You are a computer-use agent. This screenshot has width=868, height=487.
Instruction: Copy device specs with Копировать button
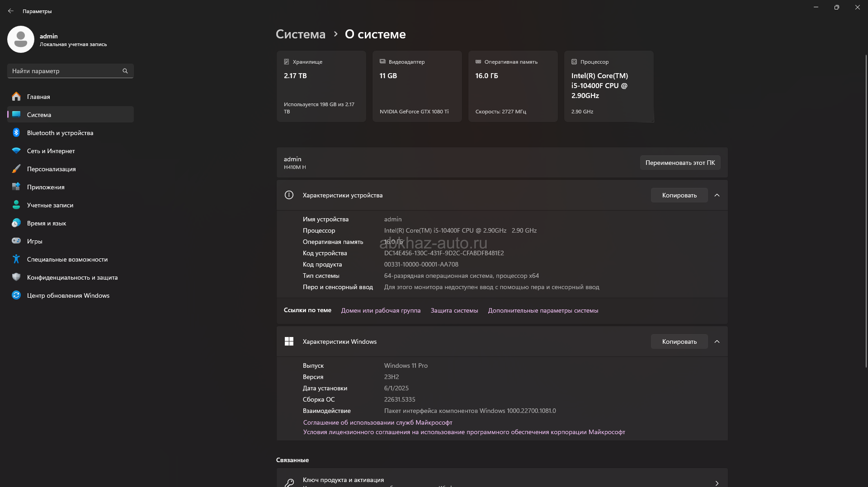[679, 195]
